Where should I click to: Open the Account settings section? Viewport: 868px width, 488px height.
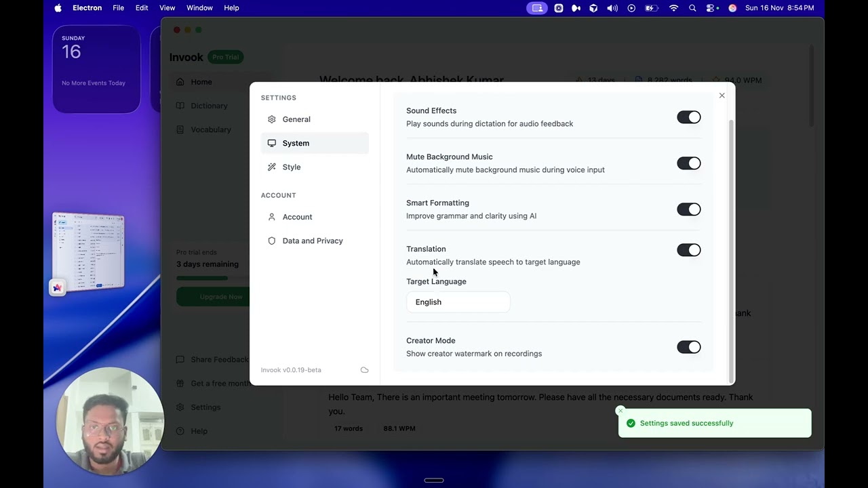click(x=315, y=217)
